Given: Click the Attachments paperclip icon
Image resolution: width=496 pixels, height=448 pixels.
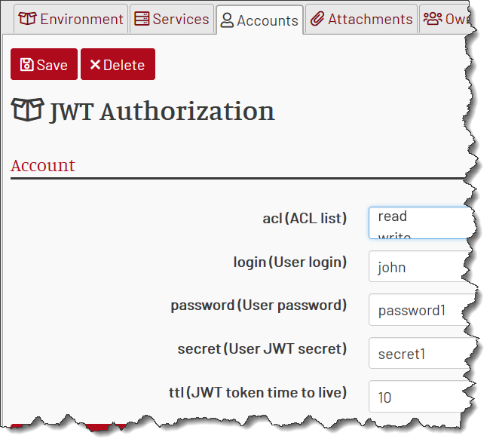Looking at the screenshot, I should [x=317, y=19].
